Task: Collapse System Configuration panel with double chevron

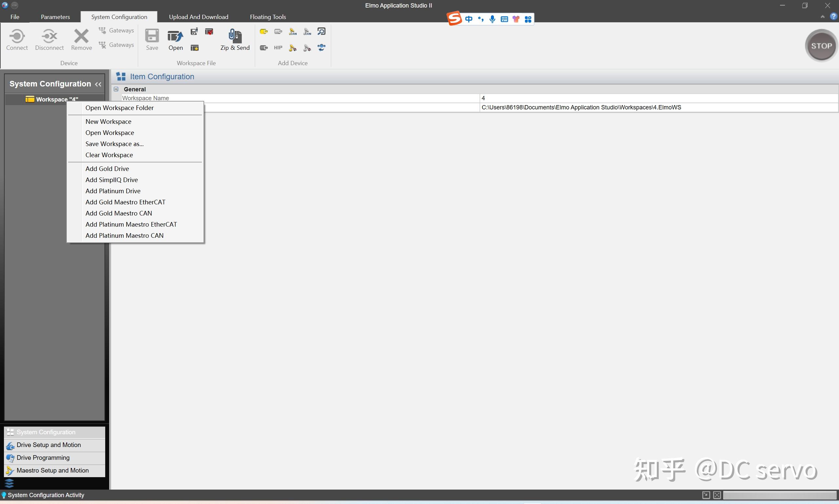Action: tap(98, 84)
